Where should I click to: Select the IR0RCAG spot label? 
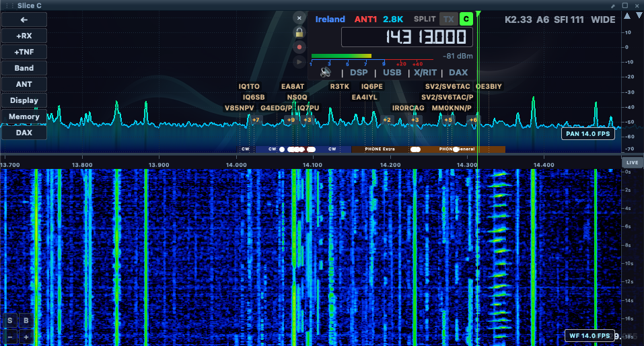pos(408,108)
